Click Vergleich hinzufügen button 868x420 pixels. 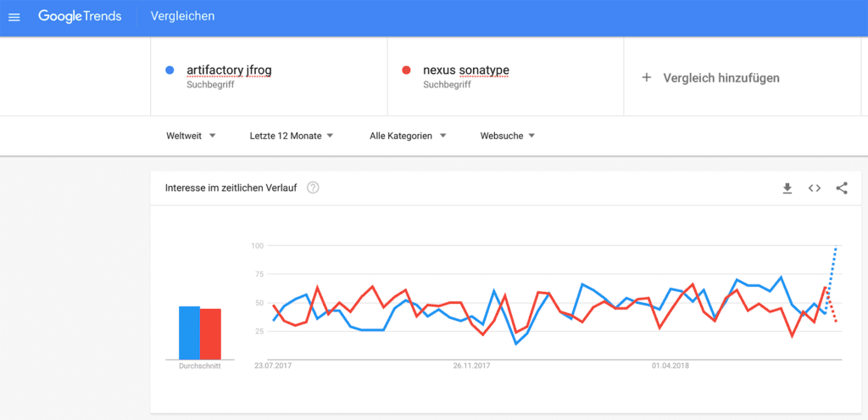click(x=721, y=77)
